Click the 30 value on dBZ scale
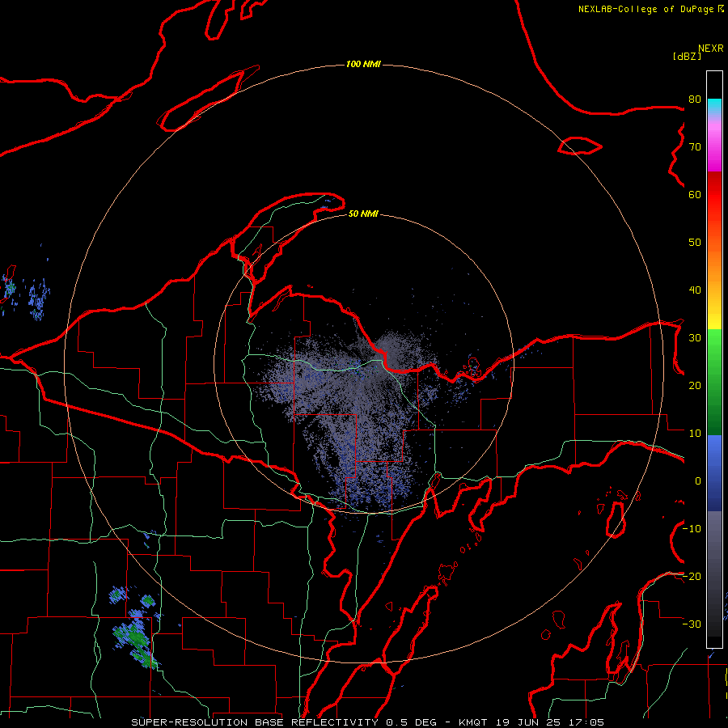 tap(695, 338)
